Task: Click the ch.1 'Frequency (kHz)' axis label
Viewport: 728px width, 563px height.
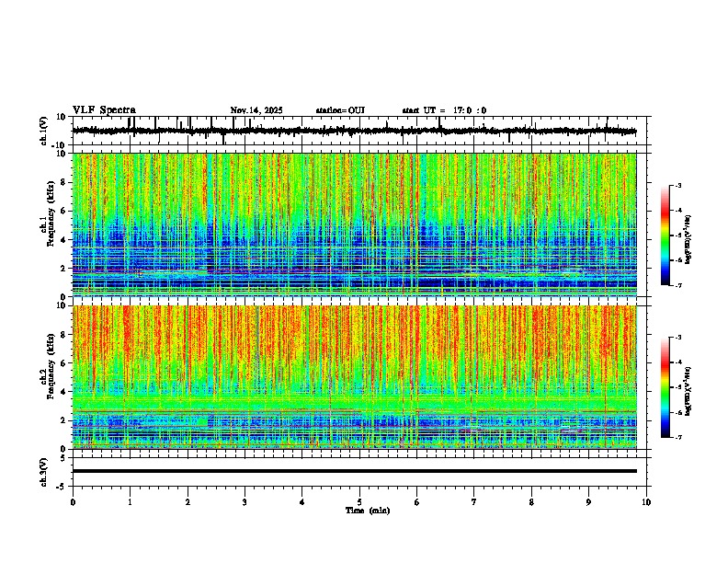Action: click(51, 214)
